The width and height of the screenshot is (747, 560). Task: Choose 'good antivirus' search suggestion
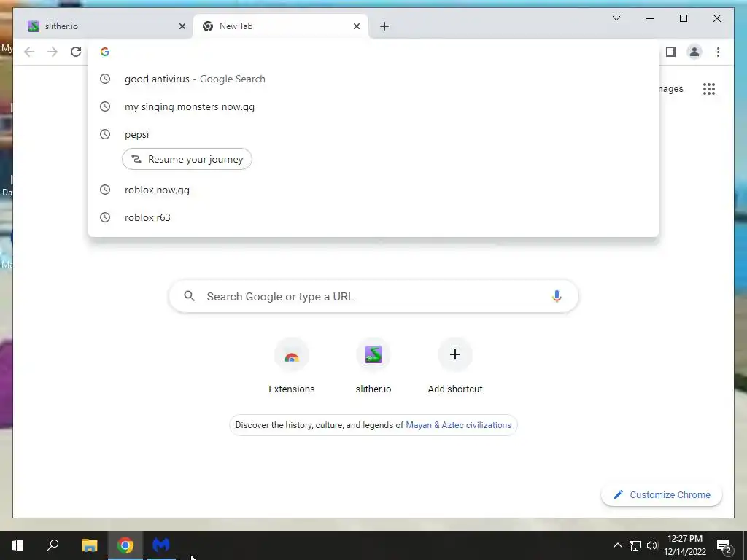coord(373,79)
